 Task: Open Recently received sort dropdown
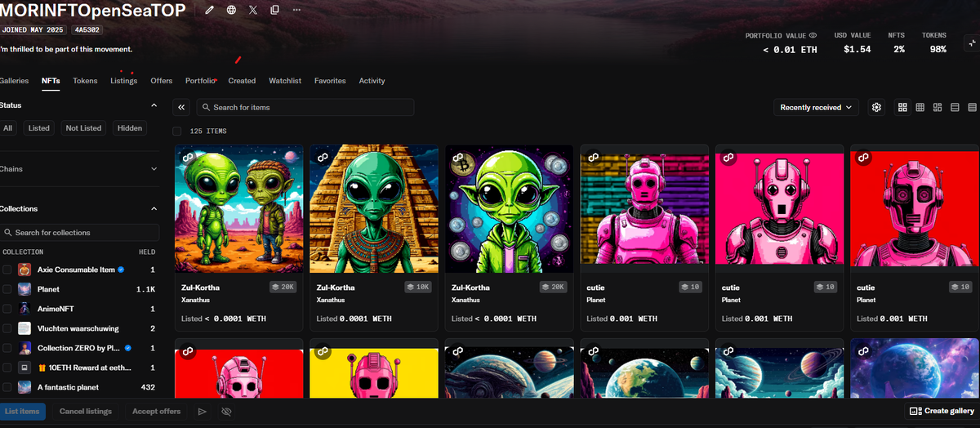coord(816,107)
